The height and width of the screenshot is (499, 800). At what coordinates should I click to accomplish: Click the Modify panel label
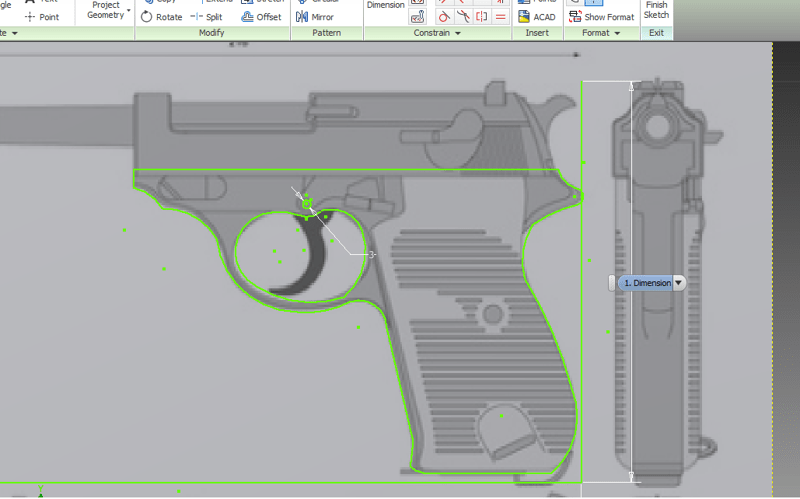point(212,33)
